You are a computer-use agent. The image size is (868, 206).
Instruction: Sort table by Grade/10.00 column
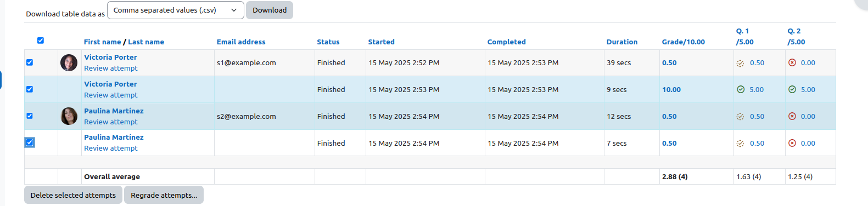tap(683, 42)
